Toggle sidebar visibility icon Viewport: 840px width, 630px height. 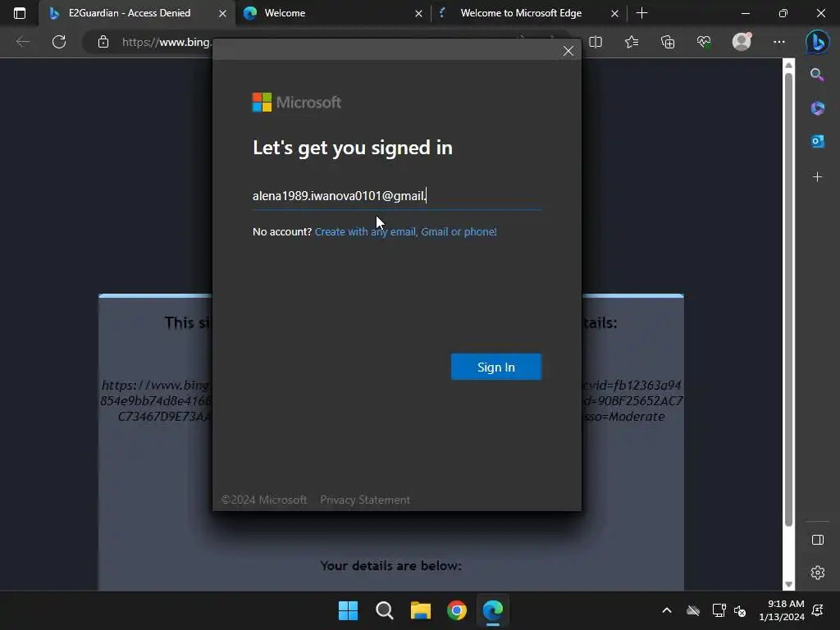pos(818,540)
